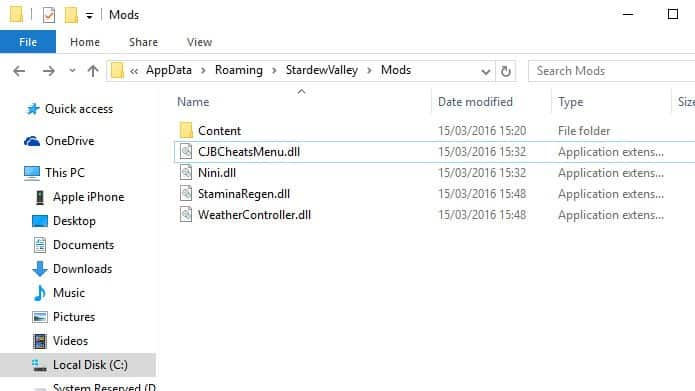This screenshot has width=695, height=391.
Task: Open the File menu tab
Action: coord(28,42)
